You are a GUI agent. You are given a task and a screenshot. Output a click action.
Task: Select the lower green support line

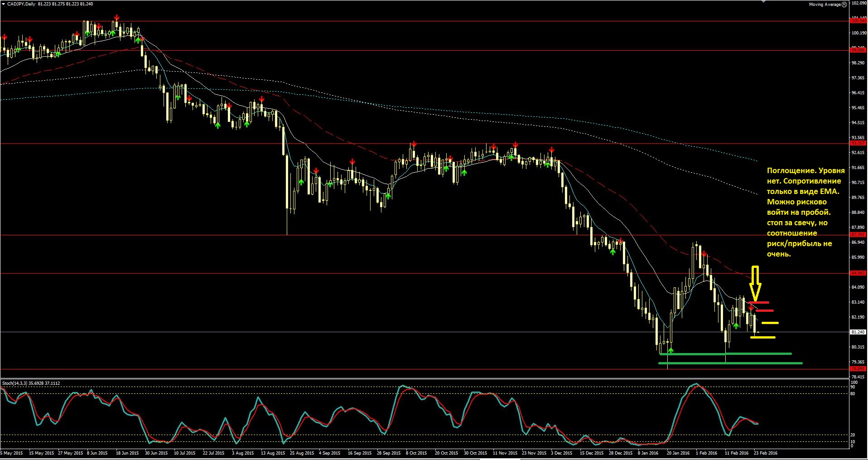730,363
